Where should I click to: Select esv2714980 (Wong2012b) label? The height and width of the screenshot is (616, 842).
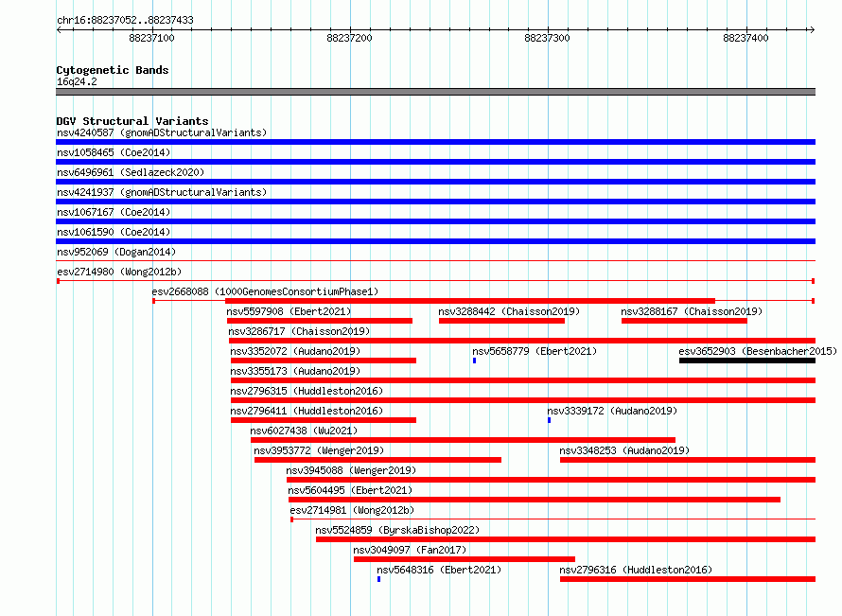(x=119, y=272)
